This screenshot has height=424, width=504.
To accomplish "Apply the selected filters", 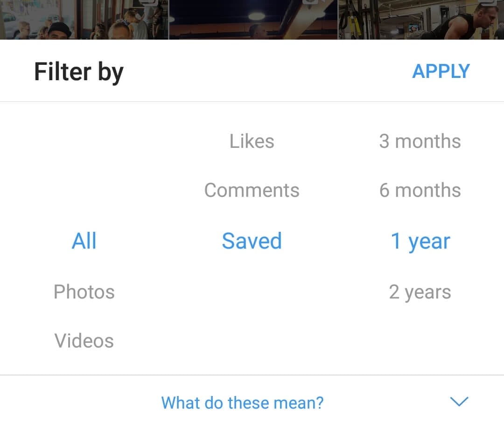I will (x=441, y=71).
